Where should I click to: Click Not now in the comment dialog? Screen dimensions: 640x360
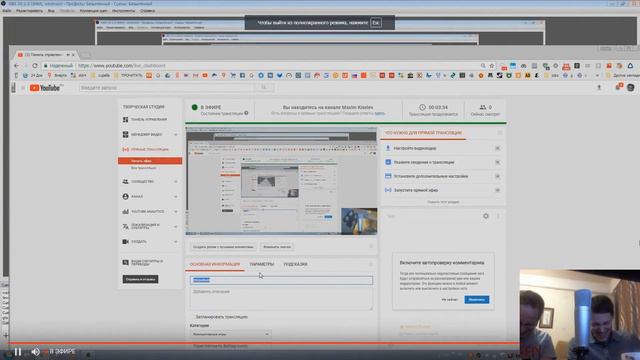click(449, 300)
